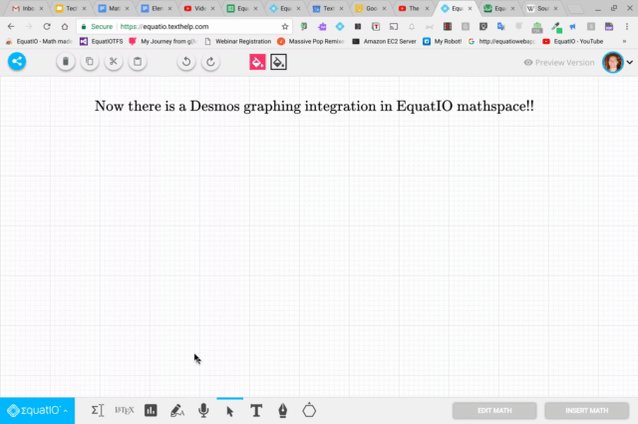Select the Desmos announcement text

[314, 106]
